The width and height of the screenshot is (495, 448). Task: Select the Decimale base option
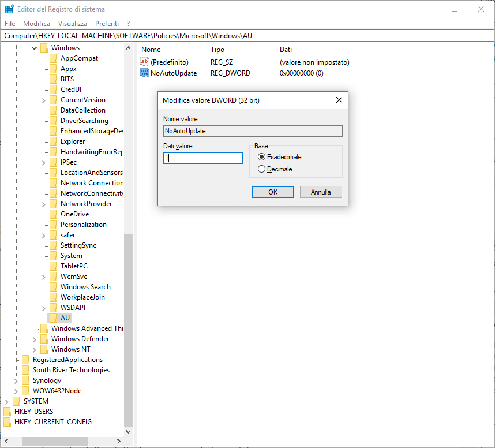coord(275,169)
